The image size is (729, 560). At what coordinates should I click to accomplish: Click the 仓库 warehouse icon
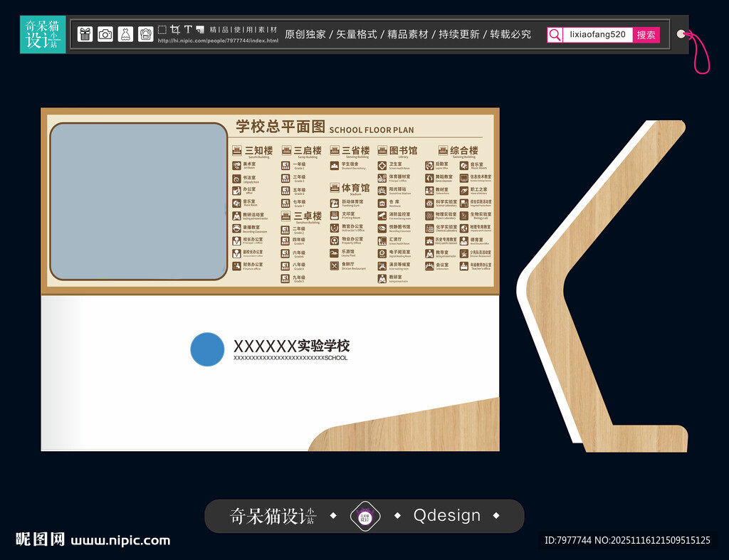point(382,204)
